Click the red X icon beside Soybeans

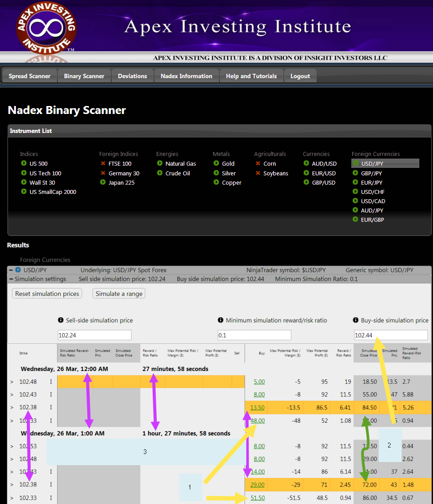click(x=258, y=173)
